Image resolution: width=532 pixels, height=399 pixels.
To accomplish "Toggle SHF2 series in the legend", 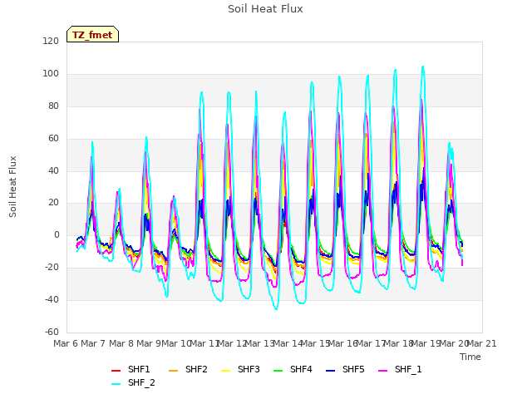I will [188, 369].
